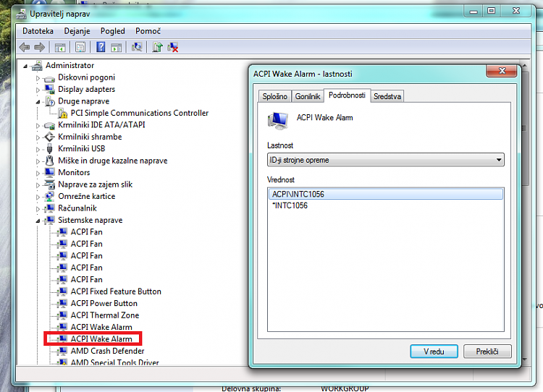Image resolution: width=543 pixels, height=392 pixels.
Task: Open the Lastnost property dropdown
Action: click(x=385, y=160)
